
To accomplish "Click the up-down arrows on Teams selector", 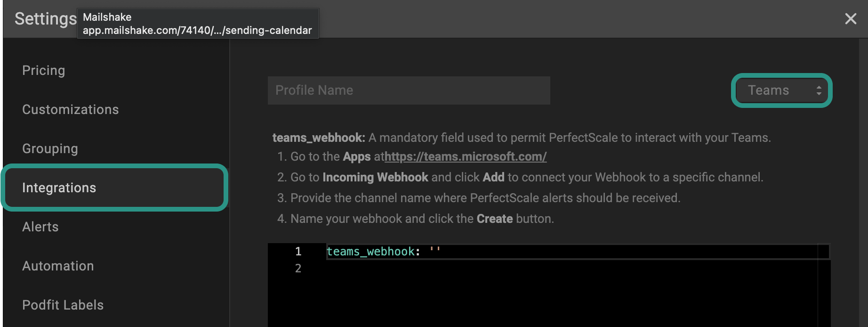I will (819, 90).
